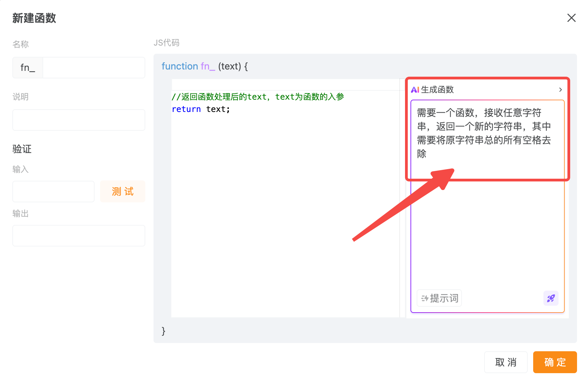Click the 输入 validation input field
This screenshot has width=588, height=380.
point(53,191)
